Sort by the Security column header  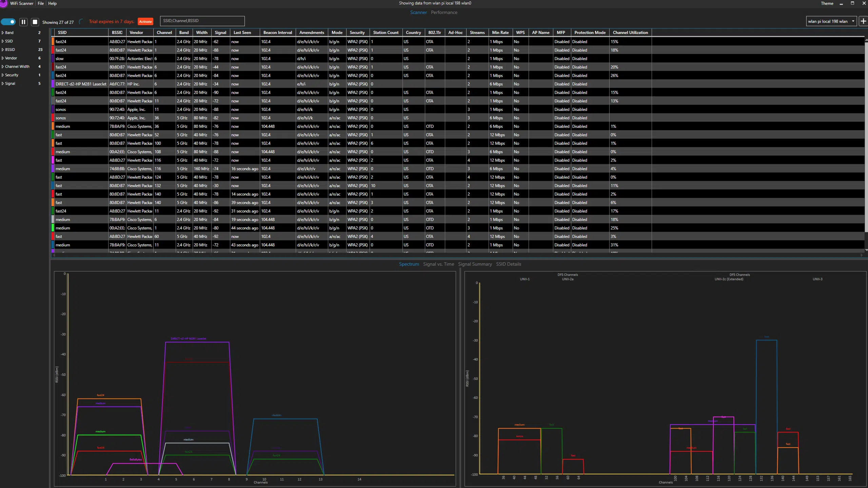tap(357, 33)
